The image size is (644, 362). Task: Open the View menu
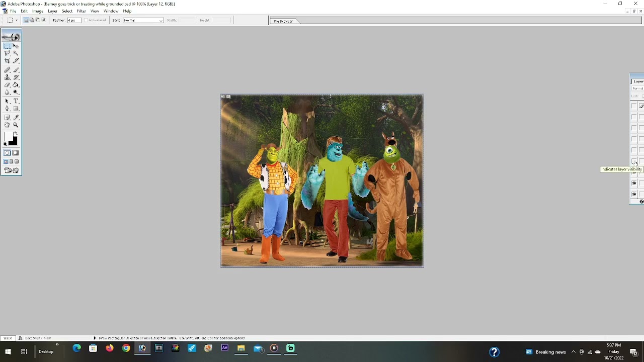[x=95, y=11]
